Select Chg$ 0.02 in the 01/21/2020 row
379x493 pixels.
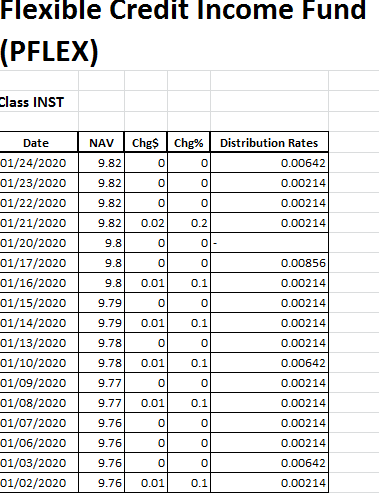[146, 223]
